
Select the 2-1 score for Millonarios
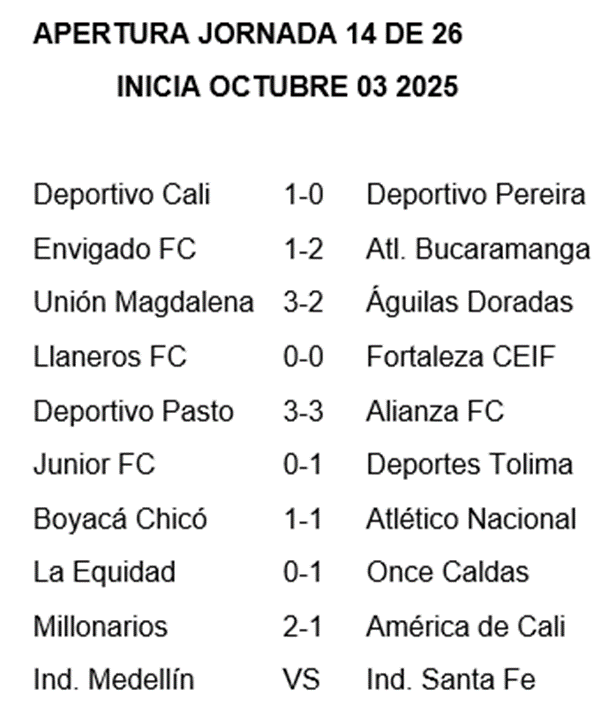303,627
